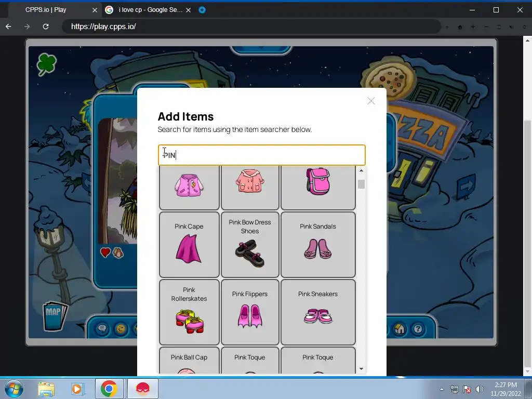Select the Pink Bow Dress Shoes item
The image size is (532, 399).
click(250, 245)
